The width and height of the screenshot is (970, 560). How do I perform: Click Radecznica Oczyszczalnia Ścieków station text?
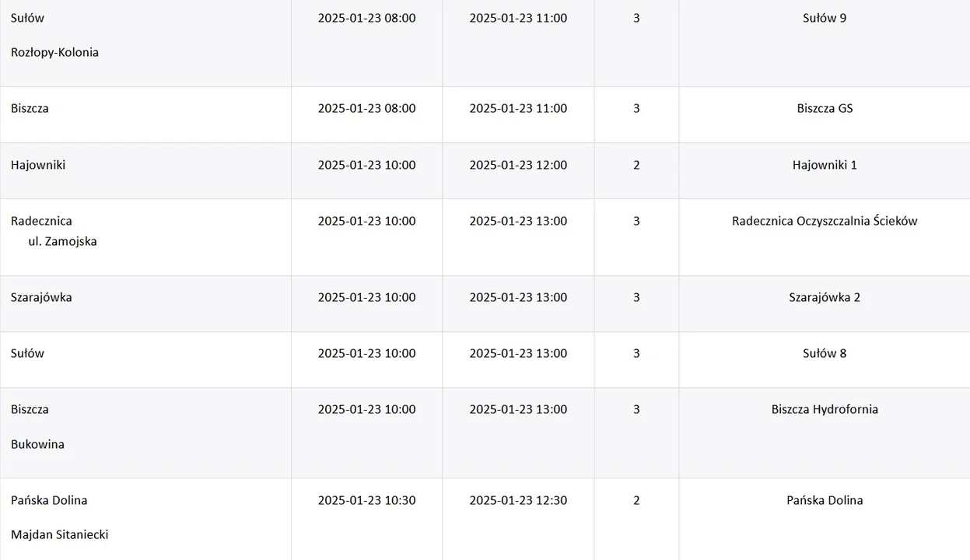pos(825,221)
